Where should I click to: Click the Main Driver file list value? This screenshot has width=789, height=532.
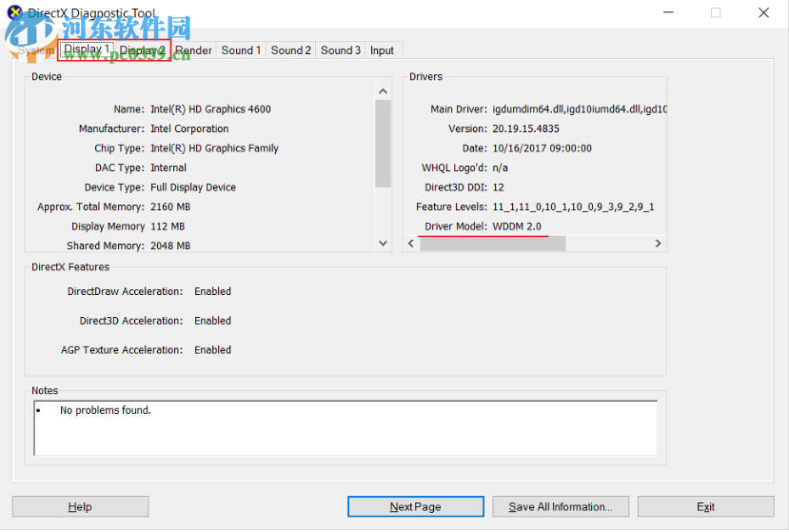580,109
